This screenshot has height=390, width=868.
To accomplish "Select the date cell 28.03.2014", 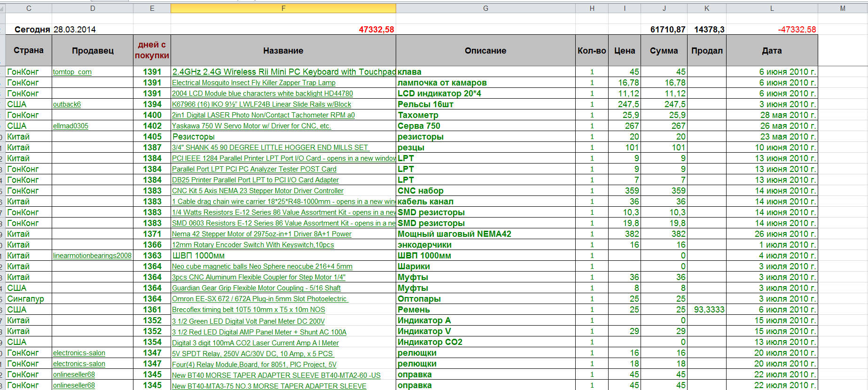I will 75,30.
